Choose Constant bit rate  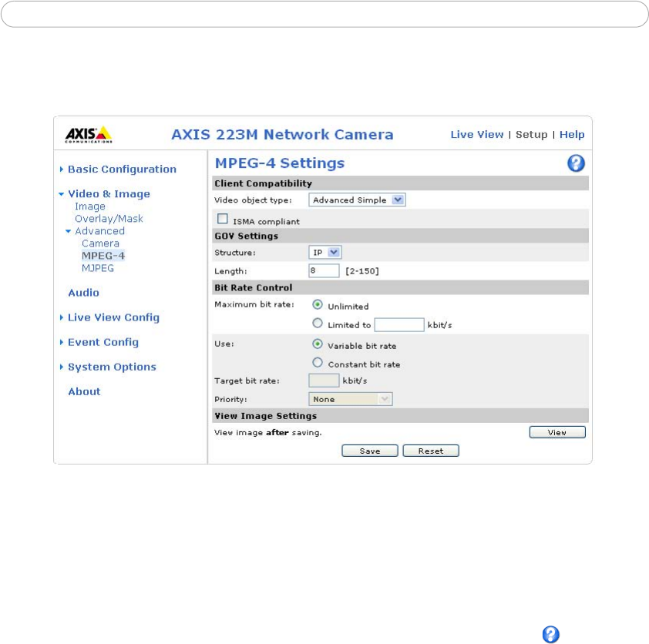318,363
